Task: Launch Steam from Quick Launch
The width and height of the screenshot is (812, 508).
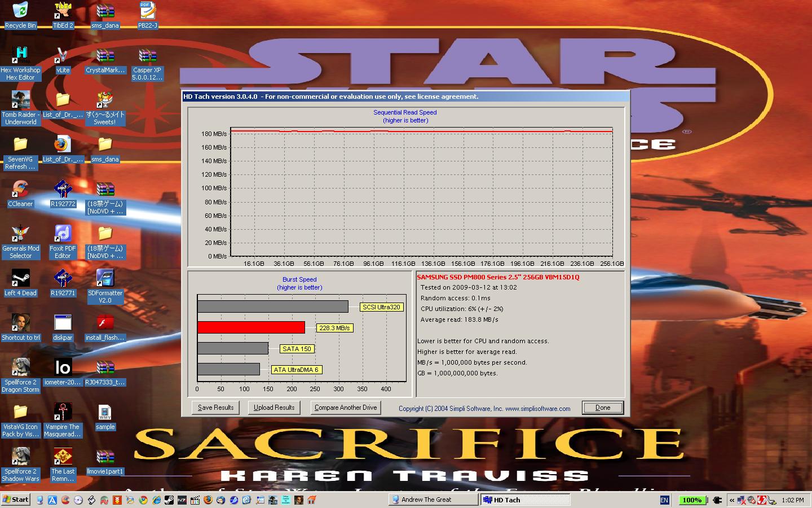Action: coord(169,500)
